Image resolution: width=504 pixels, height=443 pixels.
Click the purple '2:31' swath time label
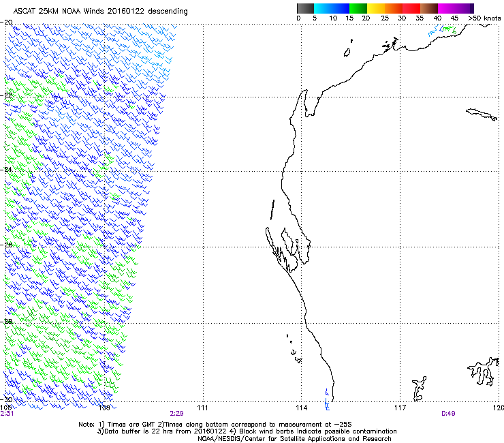click(x=7, y=414)
